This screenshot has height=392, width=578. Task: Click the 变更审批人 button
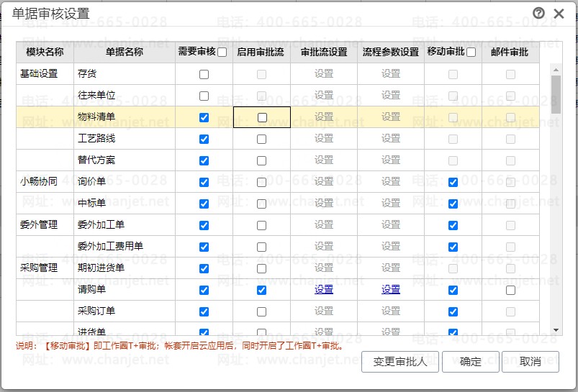(400, 362)
